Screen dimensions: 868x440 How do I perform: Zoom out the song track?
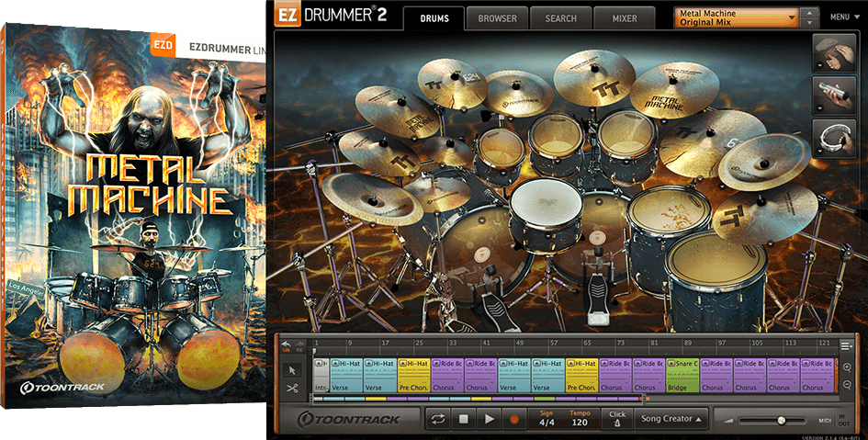(847, 385)
